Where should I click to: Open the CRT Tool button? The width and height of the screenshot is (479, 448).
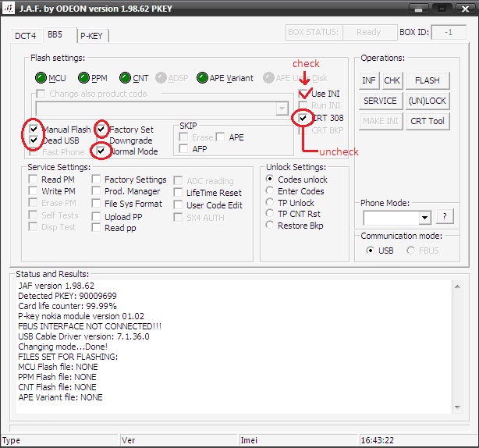point(428,121)
